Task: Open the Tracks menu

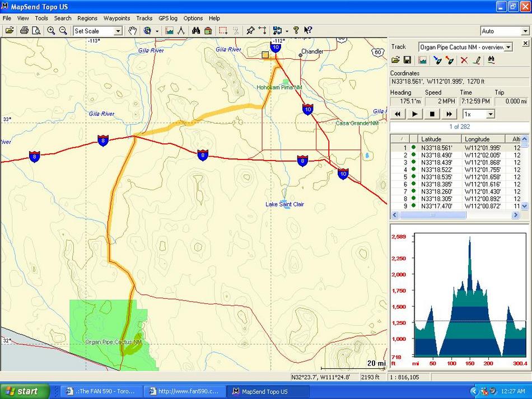Action: (144, 18)
